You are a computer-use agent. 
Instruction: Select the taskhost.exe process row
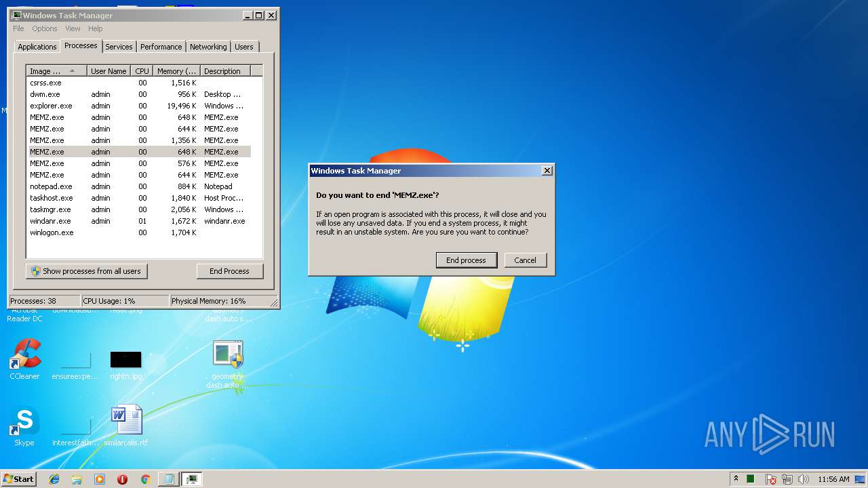139,198
